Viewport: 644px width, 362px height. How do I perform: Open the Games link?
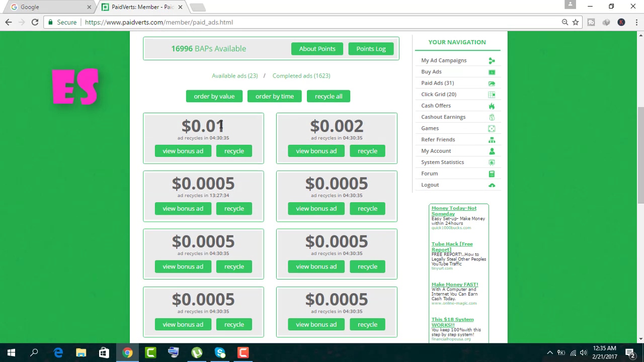pyautogui.click(x=430, y=128)
